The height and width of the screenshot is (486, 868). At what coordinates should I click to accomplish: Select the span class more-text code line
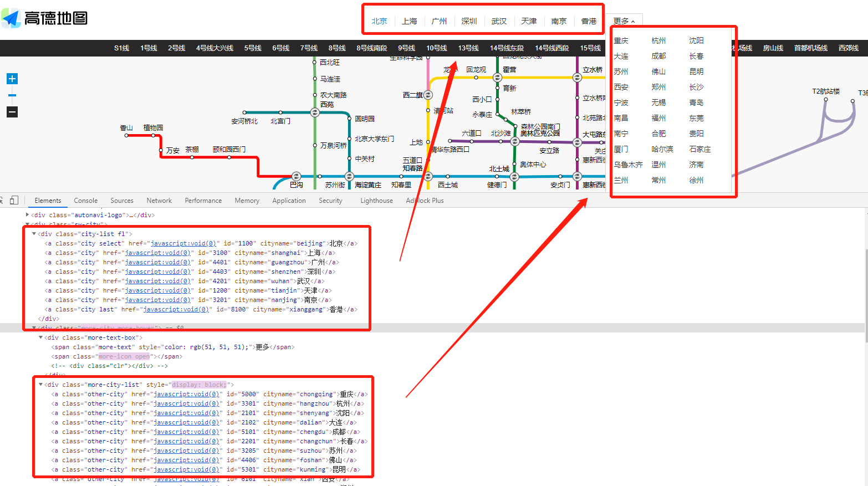pyautogui.click(x=172, y=347)
